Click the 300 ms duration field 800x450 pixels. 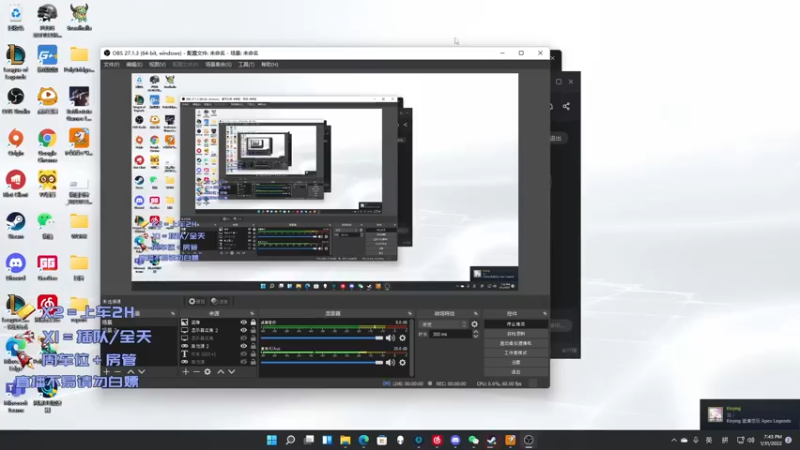(x=450, y=334)
